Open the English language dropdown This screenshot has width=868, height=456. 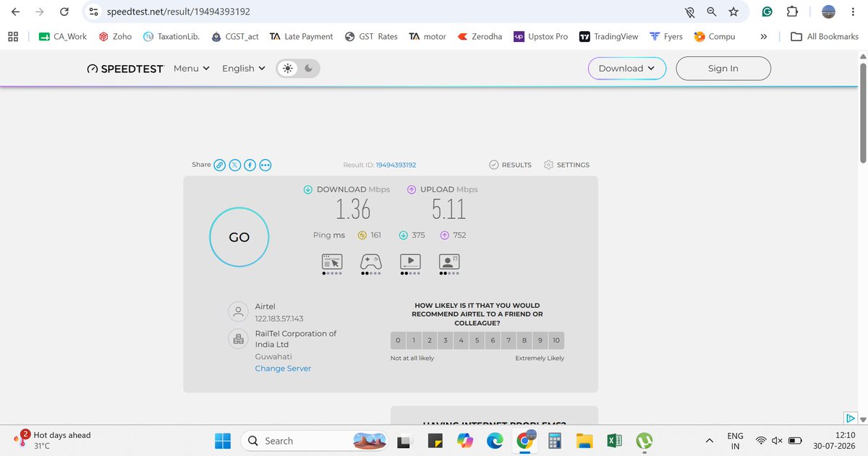tap(244, 69)
